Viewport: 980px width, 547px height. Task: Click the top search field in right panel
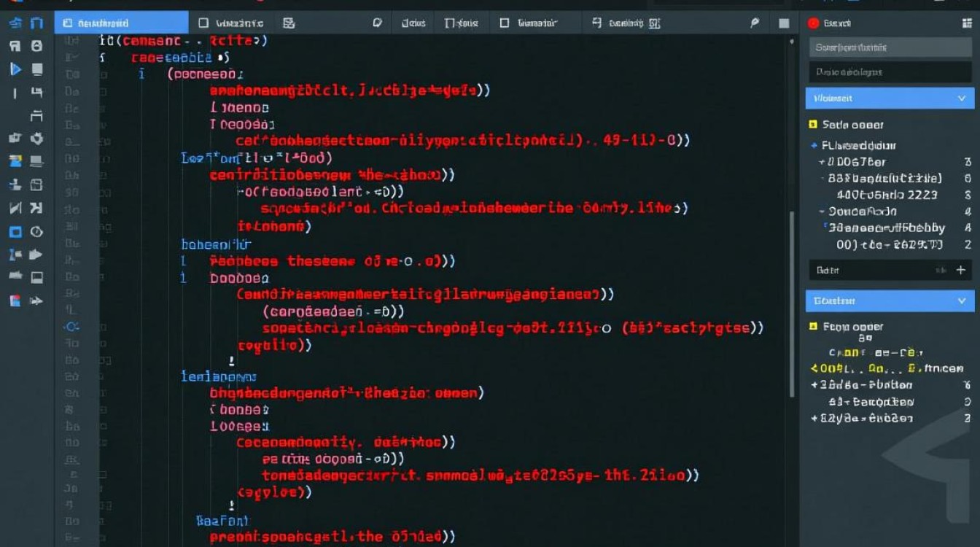click(x=890, y=47)
